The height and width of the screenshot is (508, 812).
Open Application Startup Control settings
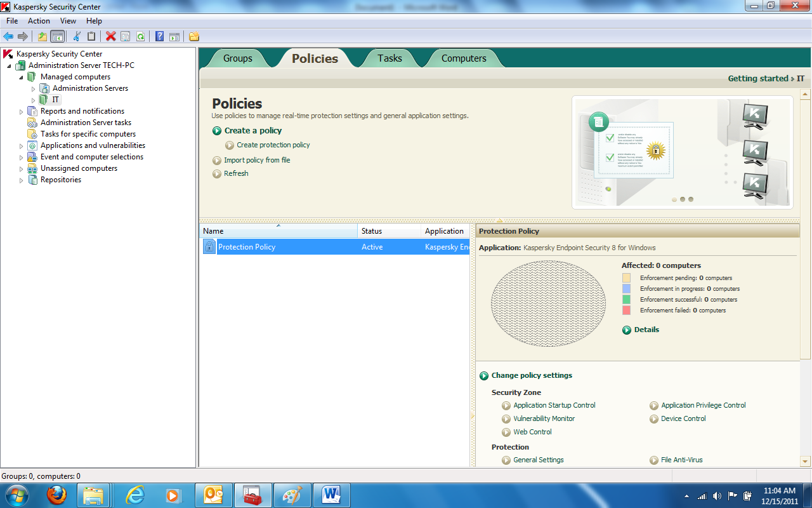[x=554, y=405]
